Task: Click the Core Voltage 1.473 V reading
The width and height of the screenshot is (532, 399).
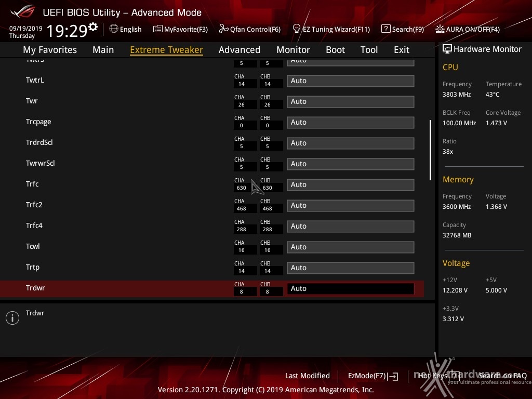Action: coord(496,123)
